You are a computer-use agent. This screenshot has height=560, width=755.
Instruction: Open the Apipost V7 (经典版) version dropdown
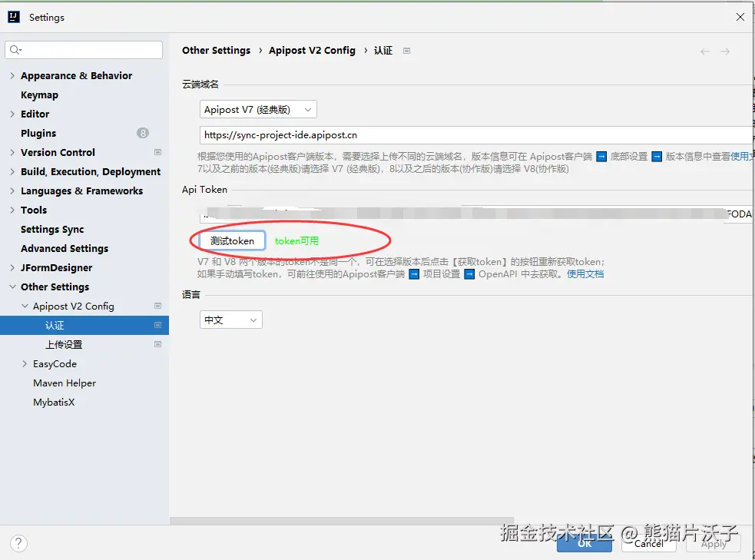click(258, 110)
